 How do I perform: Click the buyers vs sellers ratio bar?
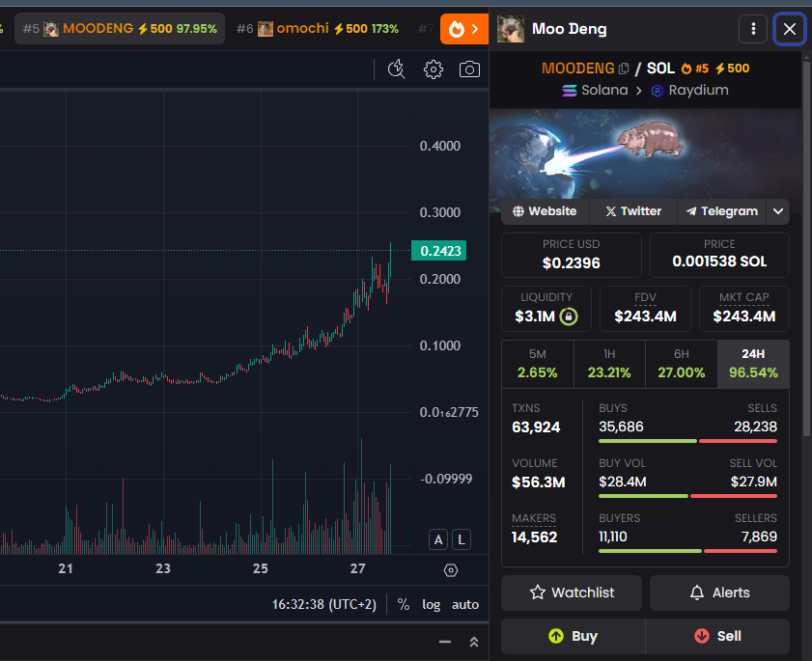coord(687,551)
